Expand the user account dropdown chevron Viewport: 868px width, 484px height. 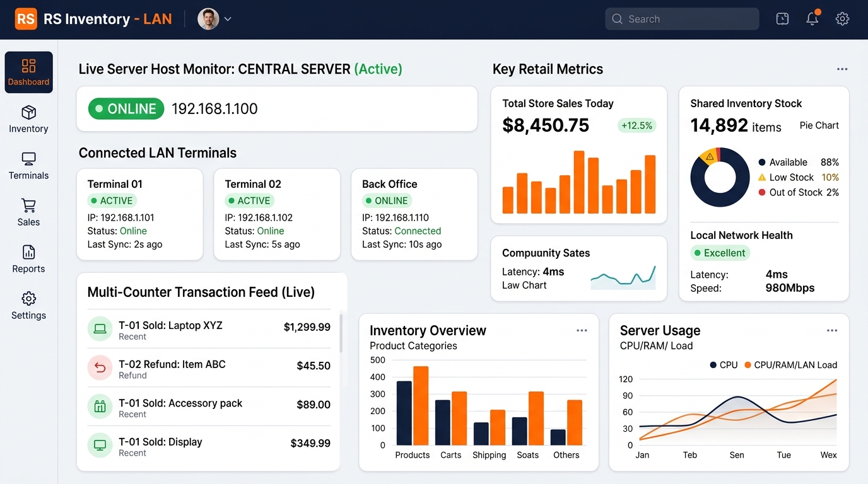(x=228, y=19)
